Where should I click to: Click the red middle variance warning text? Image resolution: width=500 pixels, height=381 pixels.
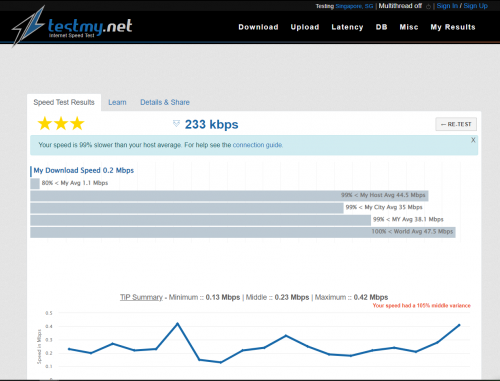[421, 306]
